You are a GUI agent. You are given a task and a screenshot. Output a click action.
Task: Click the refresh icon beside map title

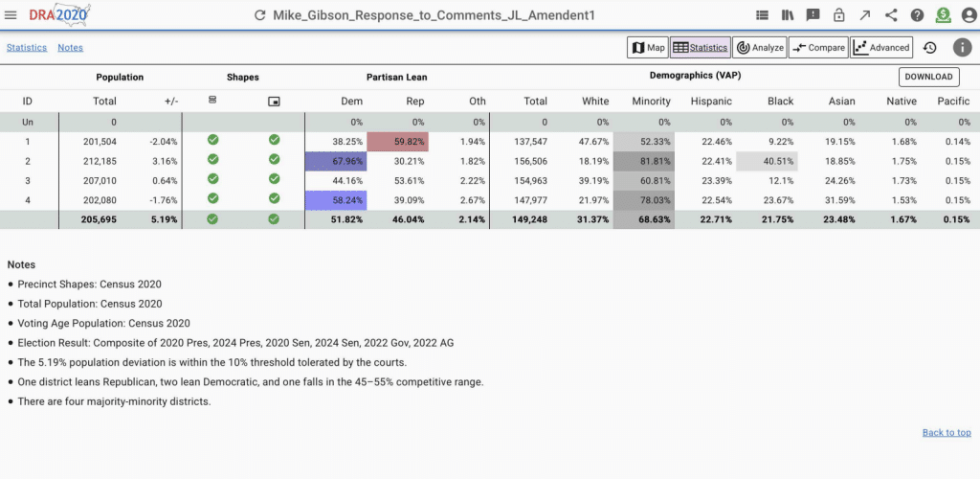[259, 15]
